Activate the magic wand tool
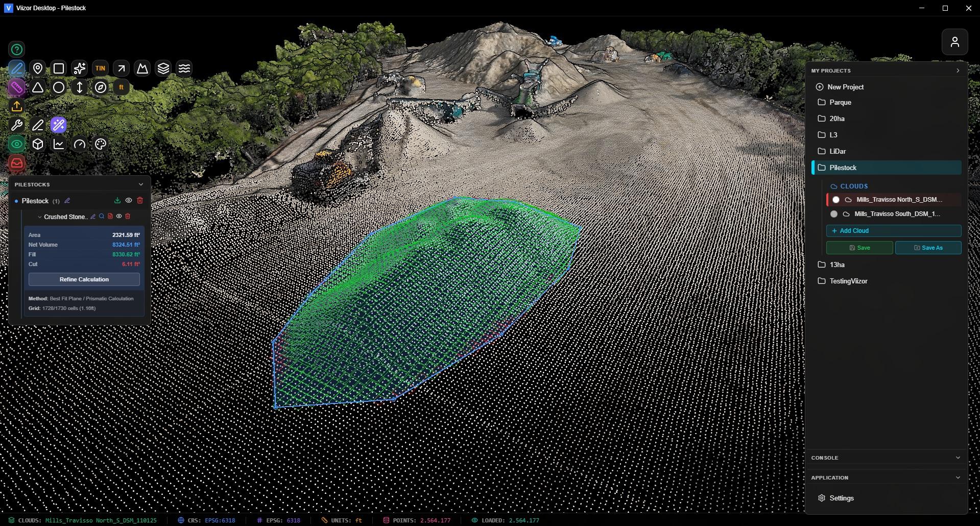980x526 pixels. pos(59,125)
